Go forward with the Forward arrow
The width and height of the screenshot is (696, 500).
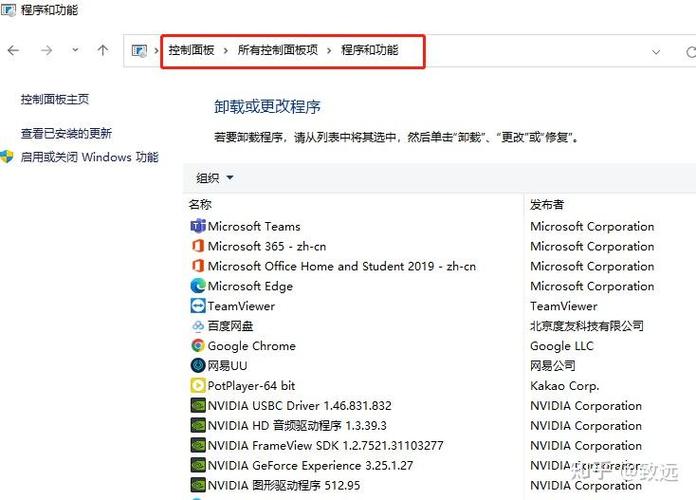coord(46,50)
